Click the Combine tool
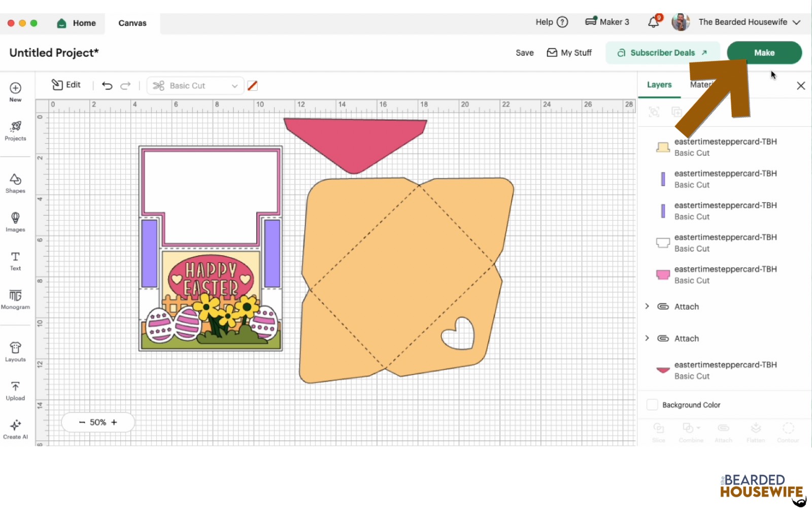Screen dimensions: 812x516 pyautogui.click(x=691, y=432)
